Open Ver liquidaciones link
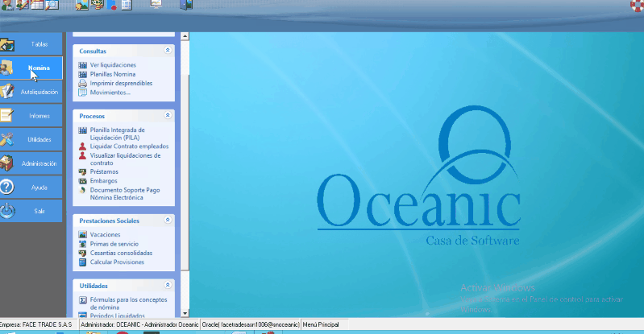 [x=113, y=64]
